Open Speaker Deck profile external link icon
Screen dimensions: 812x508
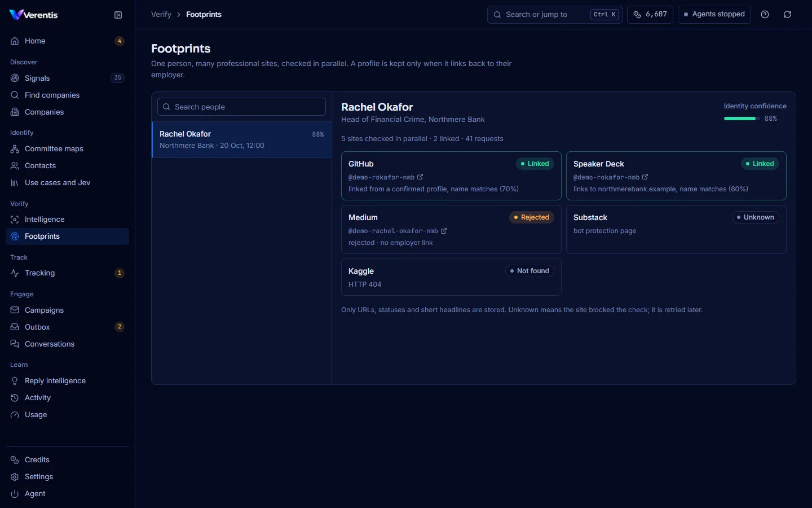[x=645, y=177]
